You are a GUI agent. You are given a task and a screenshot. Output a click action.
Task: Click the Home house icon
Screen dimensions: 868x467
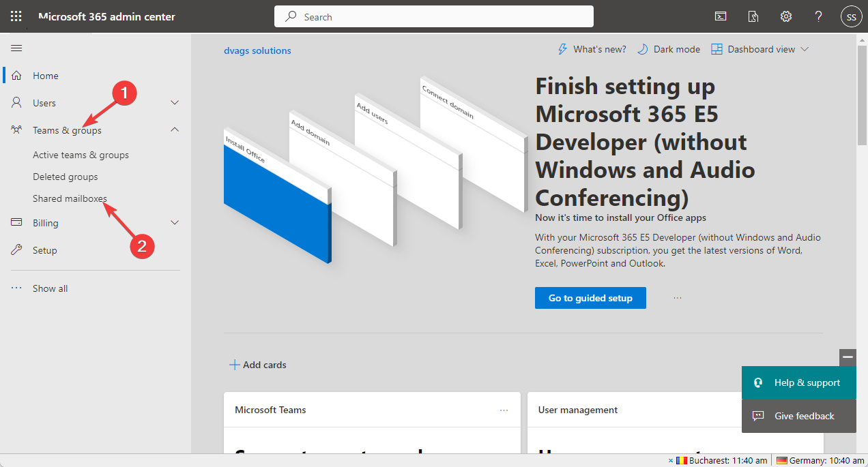click(x=17, y=75)
